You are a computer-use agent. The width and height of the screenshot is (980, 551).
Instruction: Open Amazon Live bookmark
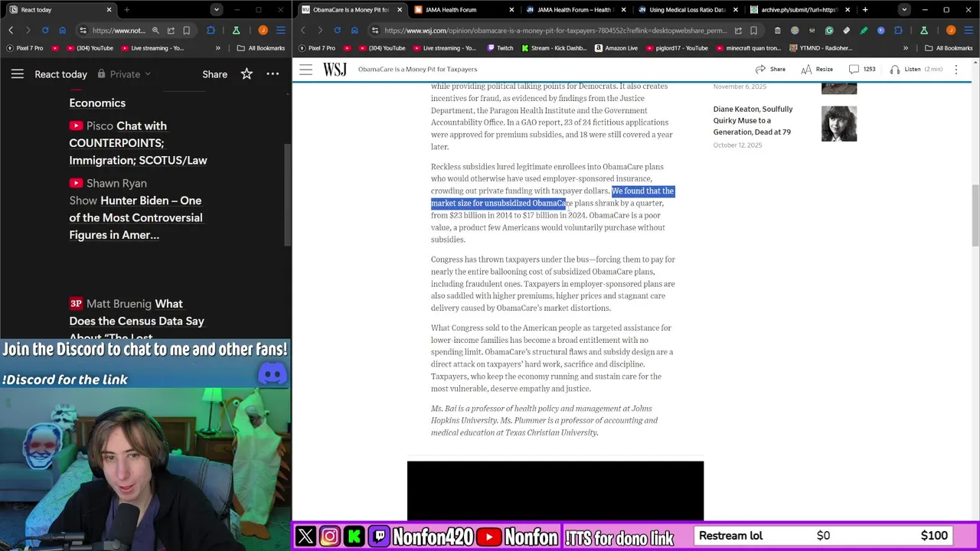pos(616,48)
